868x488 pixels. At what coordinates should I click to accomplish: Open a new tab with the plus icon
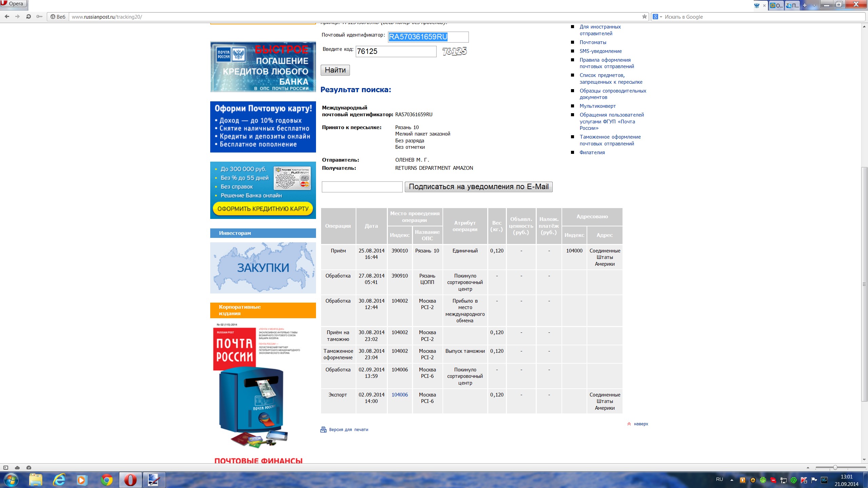coord(805,5)
